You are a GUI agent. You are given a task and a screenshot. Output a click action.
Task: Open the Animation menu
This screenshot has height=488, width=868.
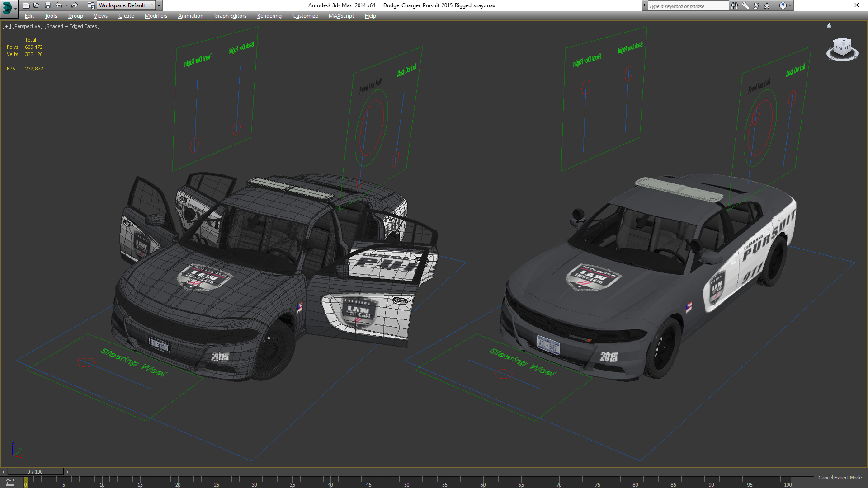(190, 16)
